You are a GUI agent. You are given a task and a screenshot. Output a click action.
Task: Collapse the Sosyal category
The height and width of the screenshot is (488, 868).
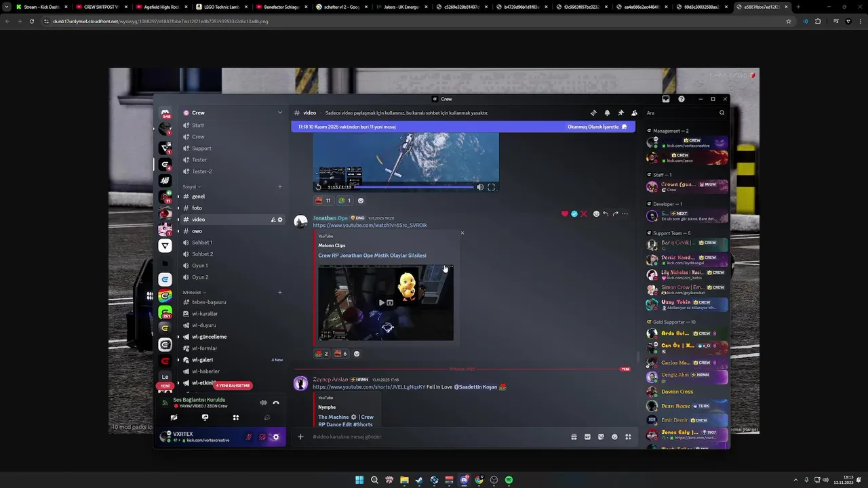pos(191,186)
